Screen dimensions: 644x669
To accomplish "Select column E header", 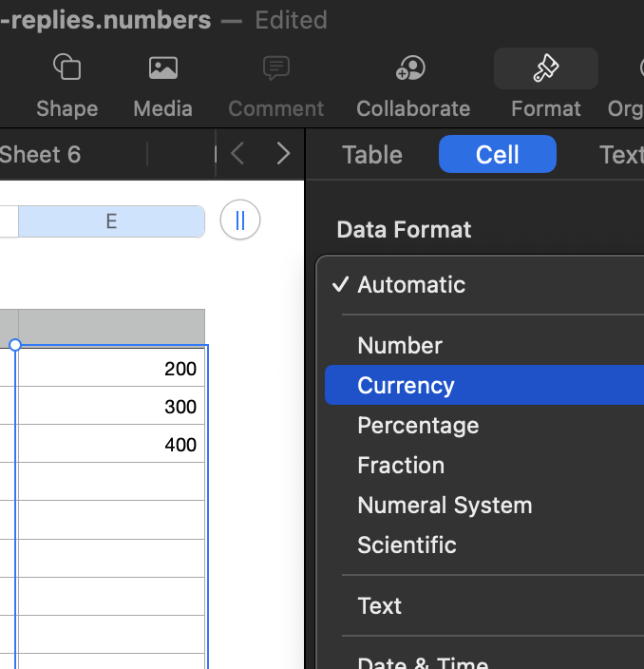I will tap(111, 221).
